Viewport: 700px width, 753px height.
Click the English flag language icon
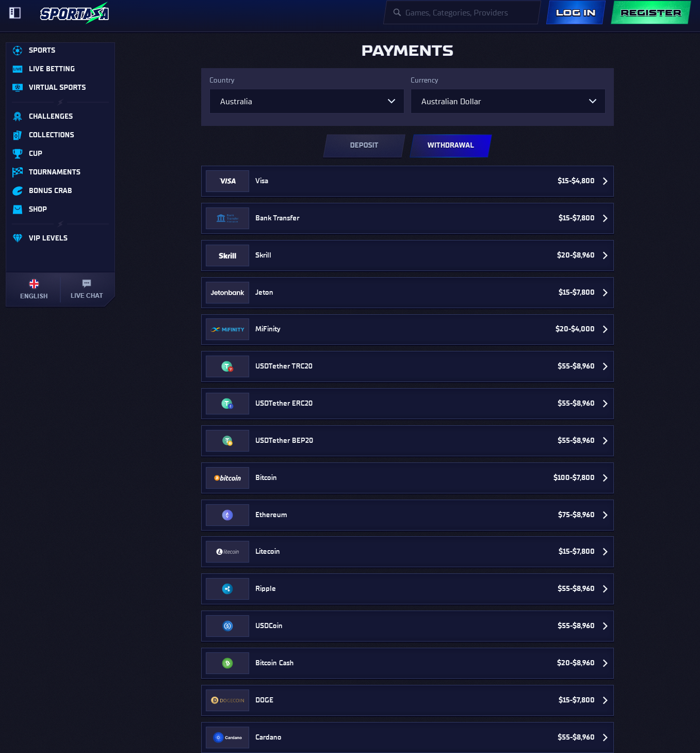click(x=34, y=284)
